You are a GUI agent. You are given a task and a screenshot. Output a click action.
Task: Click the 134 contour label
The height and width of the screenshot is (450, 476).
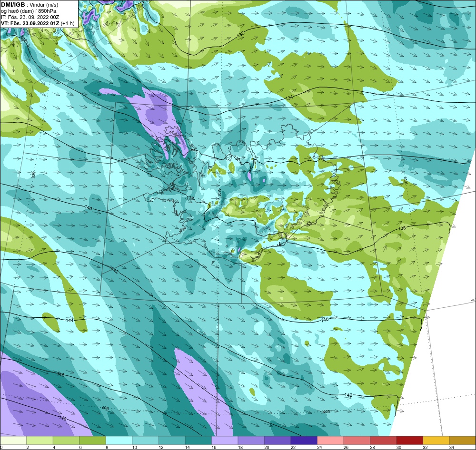(x=289, y=98)
